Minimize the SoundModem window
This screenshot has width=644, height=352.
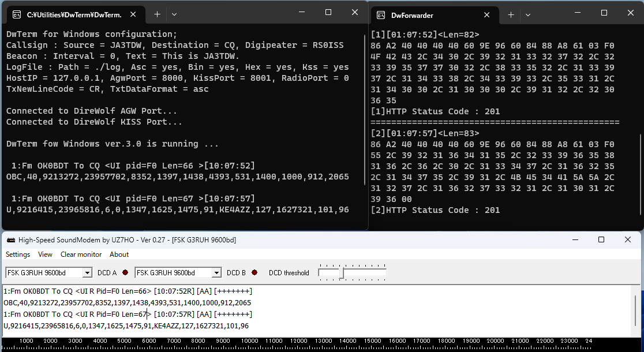[575, 239]
